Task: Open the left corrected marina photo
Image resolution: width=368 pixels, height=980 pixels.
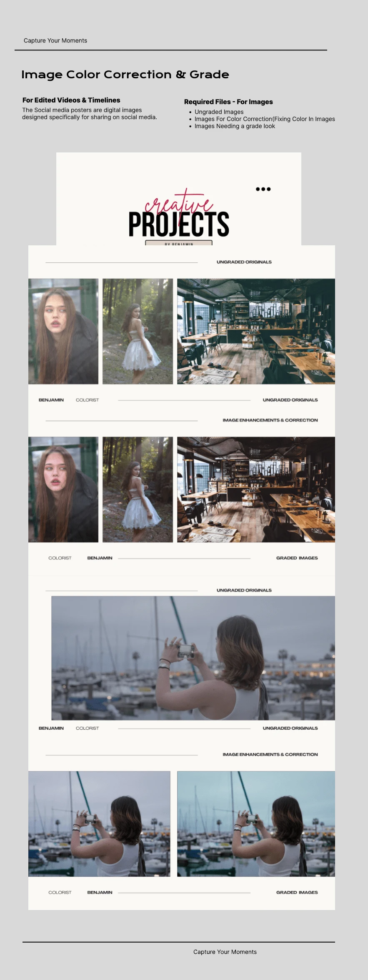Action: (x=99, y=824)
